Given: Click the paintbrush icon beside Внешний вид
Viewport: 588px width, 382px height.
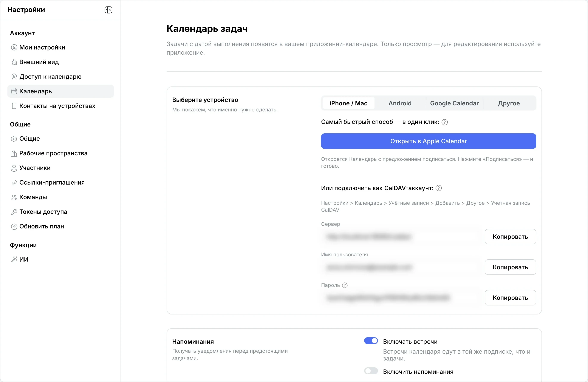Looking at the screenshot, I should (14, 62).
